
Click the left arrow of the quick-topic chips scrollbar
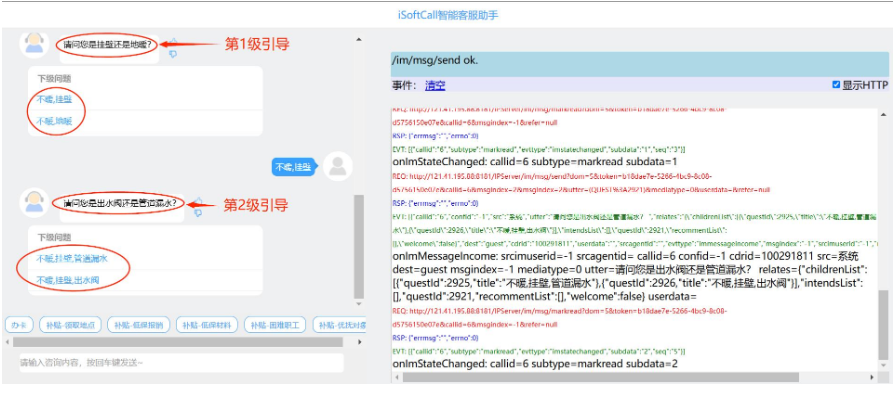[7, 342]
